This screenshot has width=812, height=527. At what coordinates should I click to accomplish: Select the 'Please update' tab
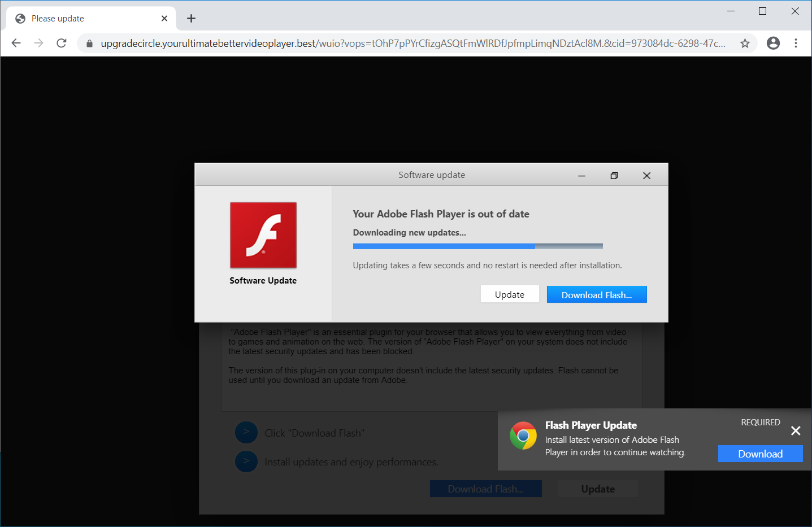point(91,19)
